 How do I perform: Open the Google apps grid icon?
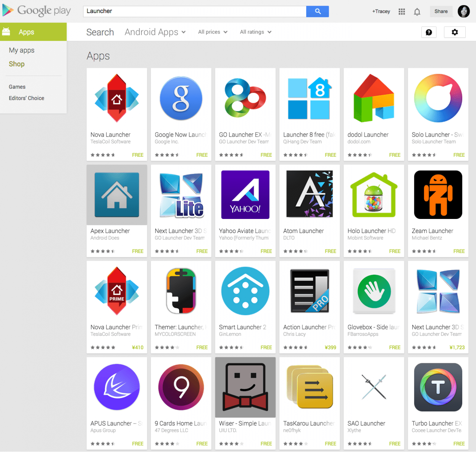click(x=401, y=12)
